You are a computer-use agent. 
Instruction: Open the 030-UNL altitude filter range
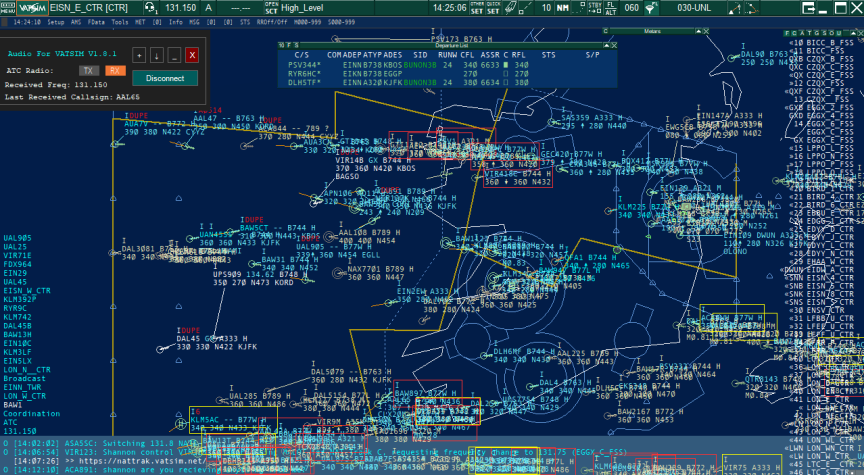coord(694,8)
